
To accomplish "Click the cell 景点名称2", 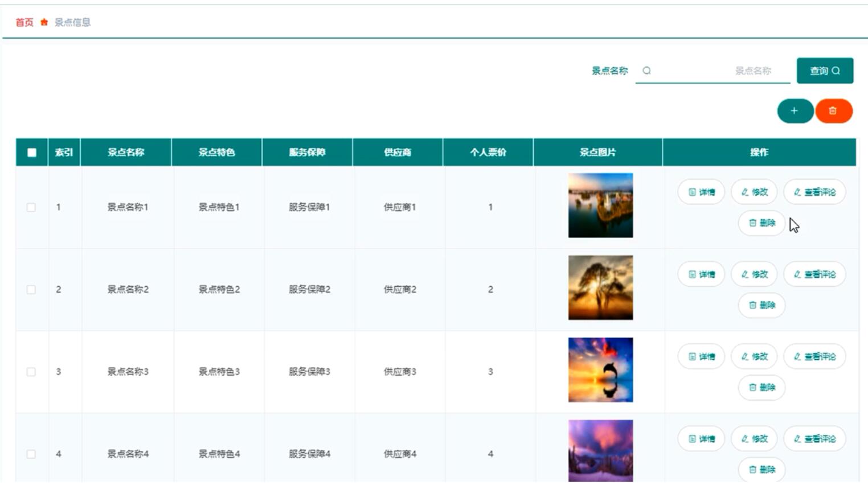I will tap(128, 290).
